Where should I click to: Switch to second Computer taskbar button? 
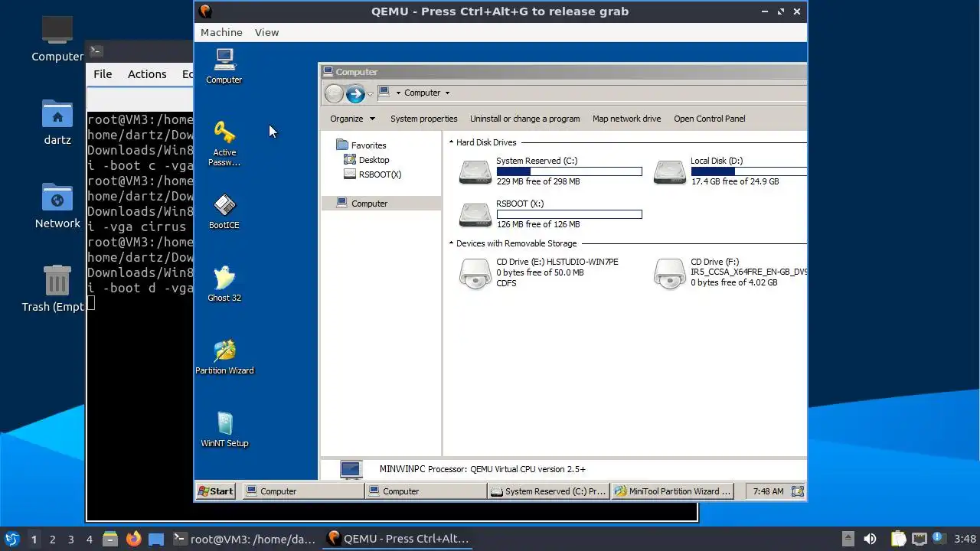tap(426, 491)
